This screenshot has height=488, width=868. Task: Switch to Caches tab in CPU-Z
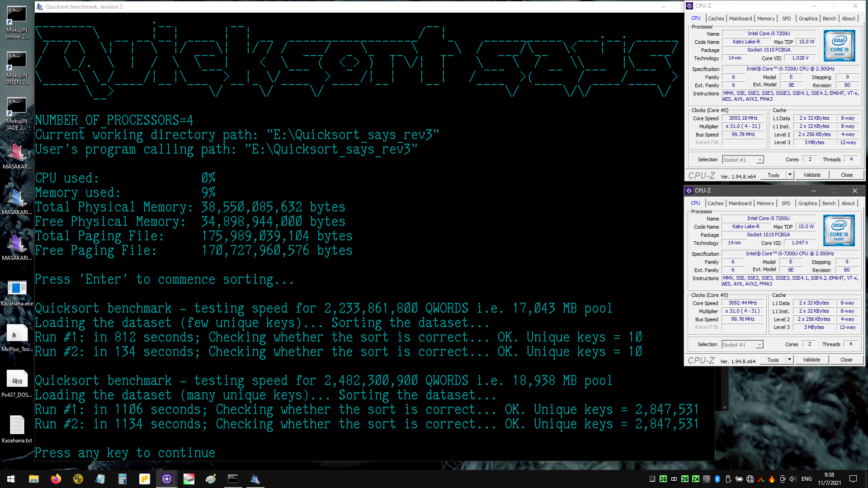[x=715, y=18]
